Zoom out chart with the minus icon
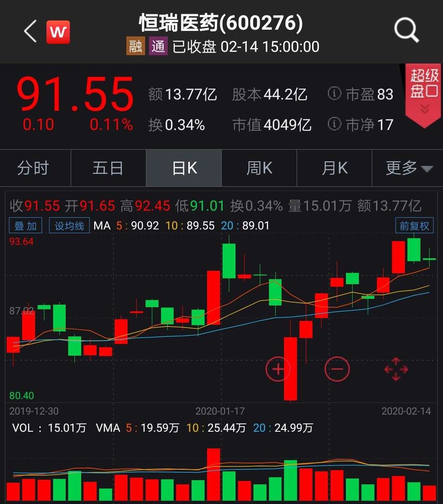 [x=337, y=369]
